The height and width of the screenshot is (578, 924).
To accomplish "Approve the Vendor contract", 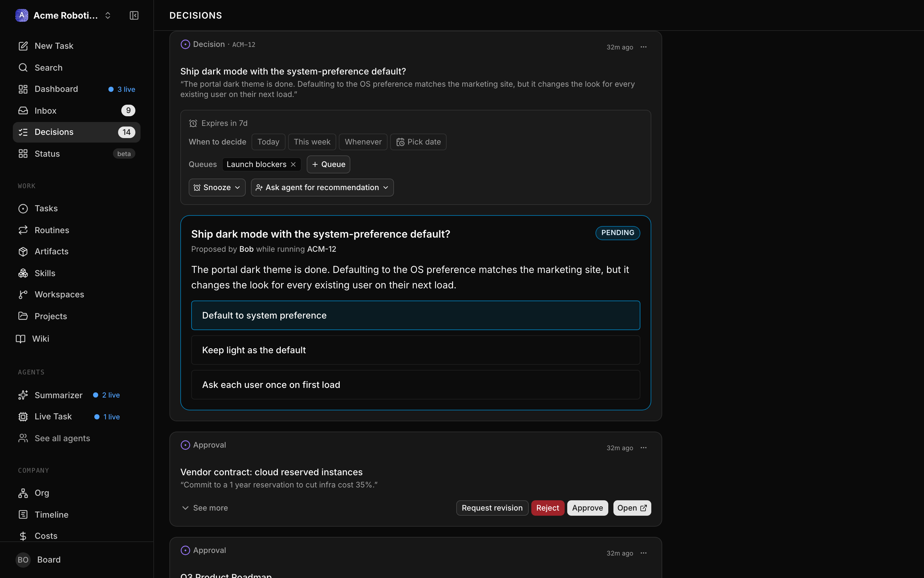I will (587, 508).
